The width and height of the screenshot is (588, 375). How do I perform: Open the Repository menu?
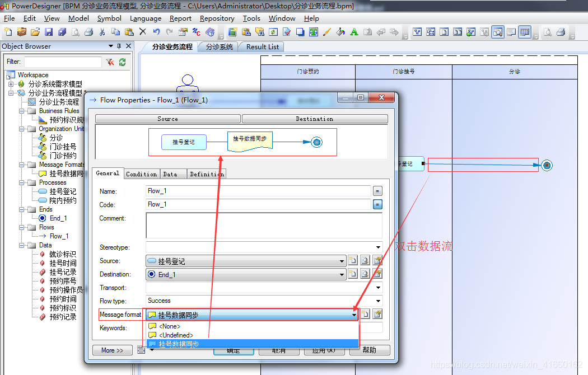(x=217, y=18)
